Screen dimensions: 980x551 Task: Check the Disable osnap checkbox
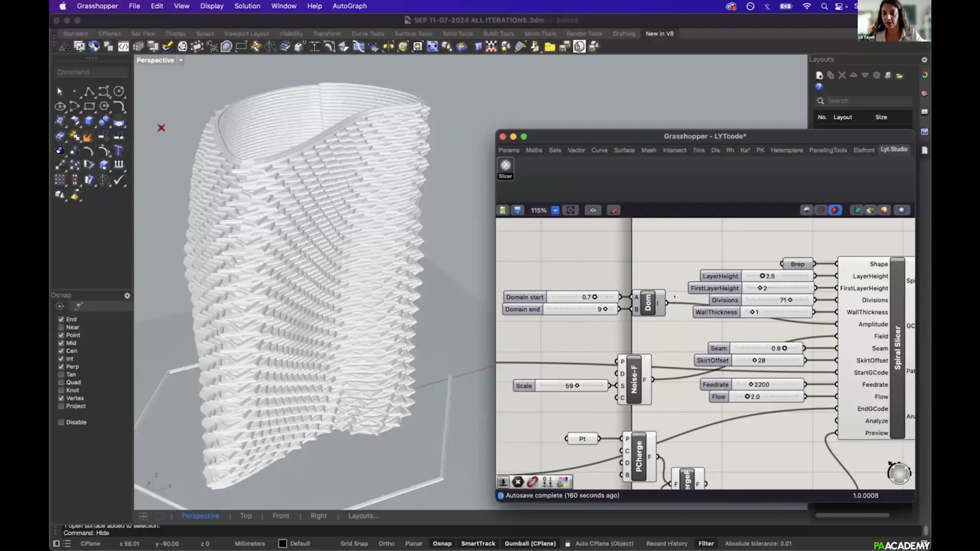point(61,422)
